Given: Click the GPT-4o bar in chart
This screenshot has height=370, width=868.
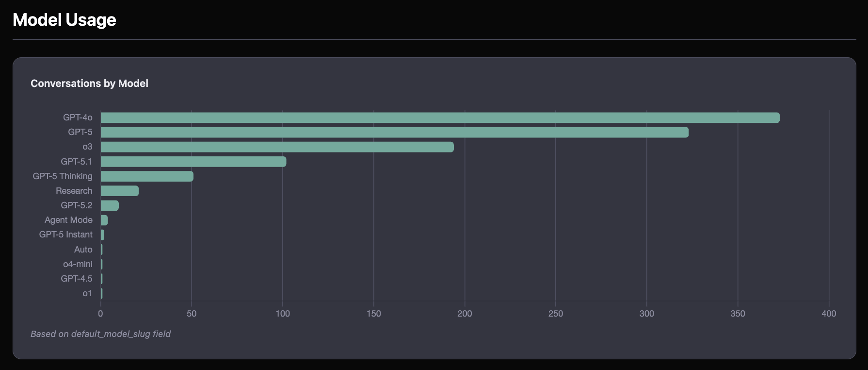Looking at the screenshot, I should pyautogui.click(x=440, y=118).
